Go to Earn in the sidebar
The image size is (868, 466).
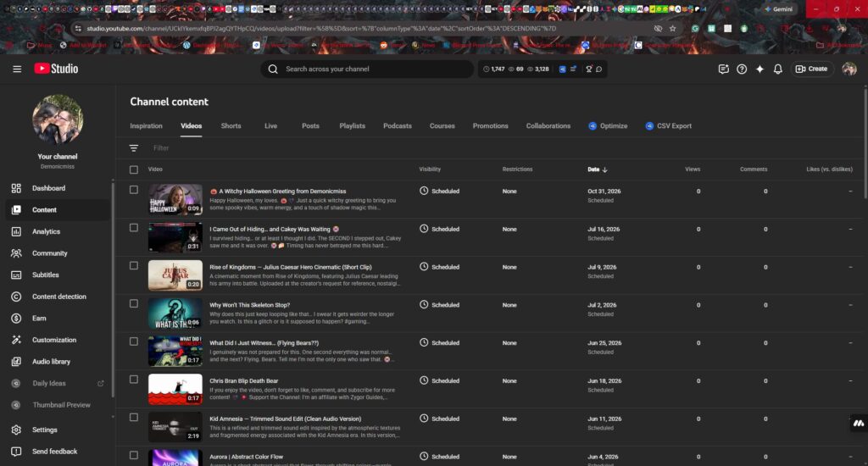tap(39, 319)
